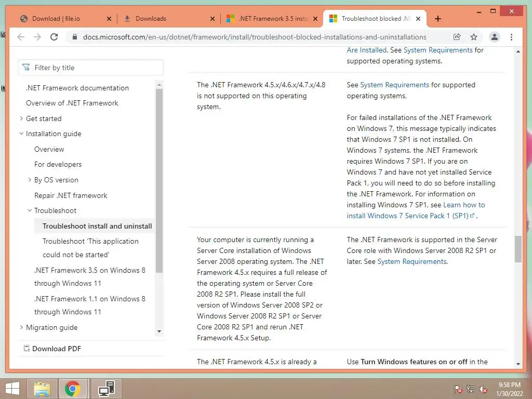Click the sidebar scroll up arrow
This screenshot has height=399, width=532.
point(159,84)
